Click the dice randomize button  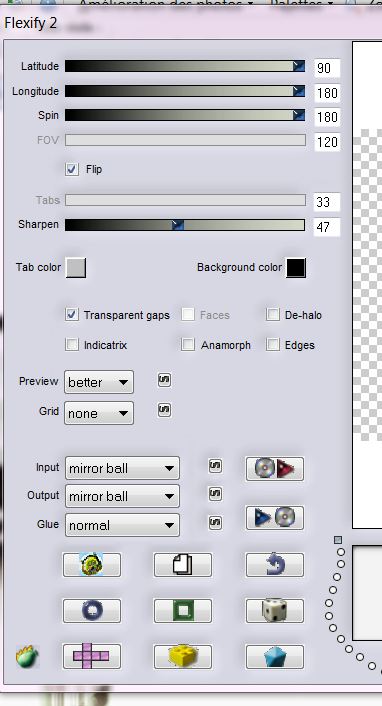pyautogui.click(x=275, y=611)
